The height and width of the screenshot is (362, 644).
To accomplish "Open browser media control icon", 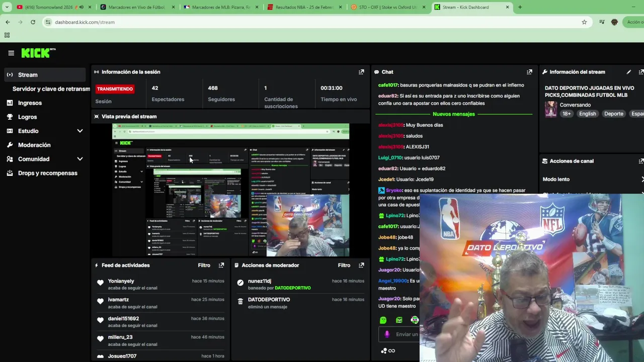I will (x=602, y=22).
